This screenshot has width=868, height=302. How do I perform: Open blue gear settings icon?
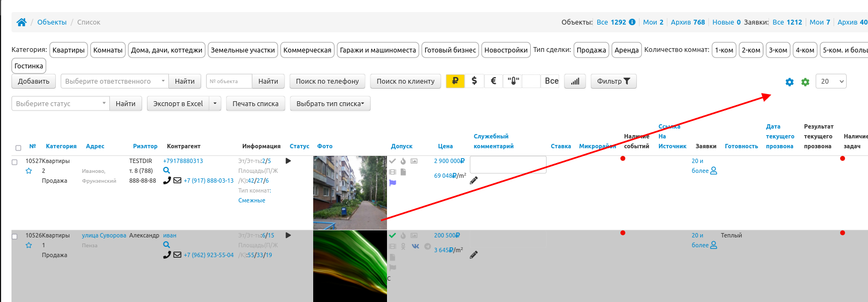click(789, 82)
